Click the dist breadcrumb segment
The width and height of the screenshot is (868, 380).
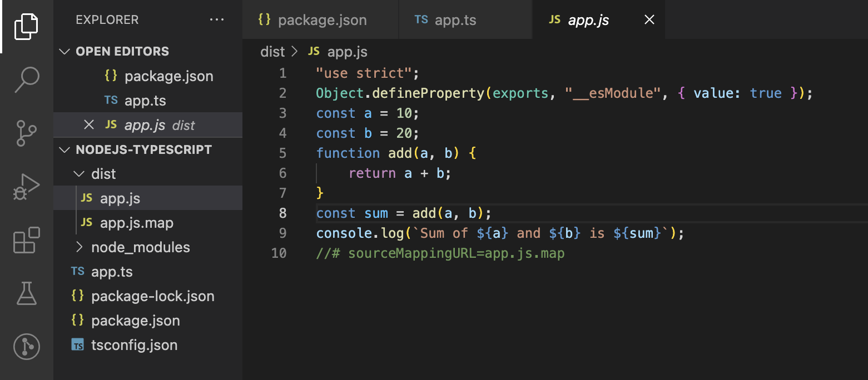[x=272, y=52]
